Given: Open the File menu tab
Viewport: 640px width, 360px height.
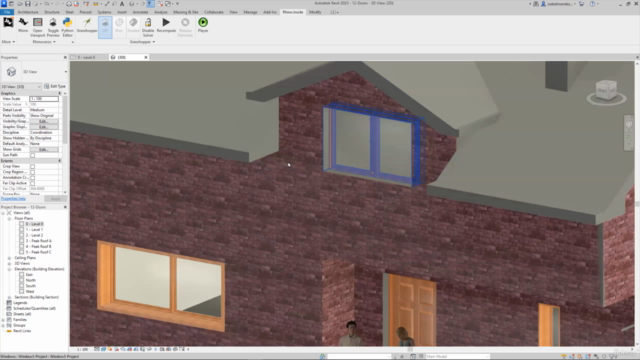Looking at the screenshot, I should click(7, 12).
